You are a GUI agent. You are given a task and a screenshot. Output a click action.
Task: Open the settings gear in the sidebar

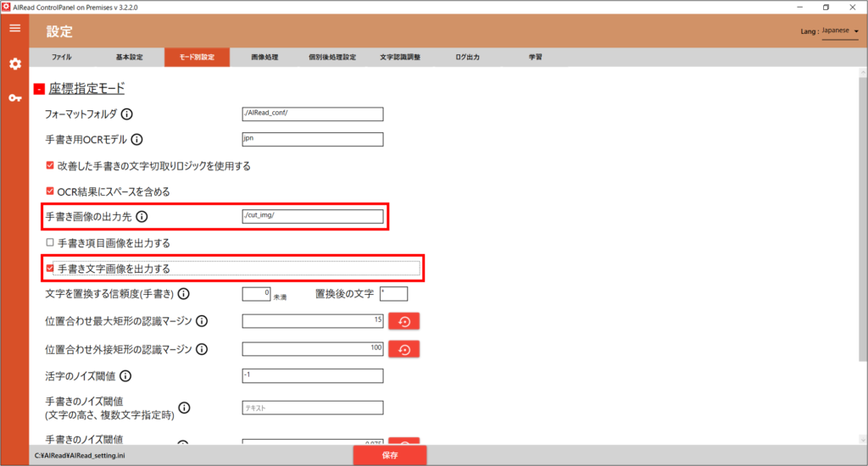15,64
